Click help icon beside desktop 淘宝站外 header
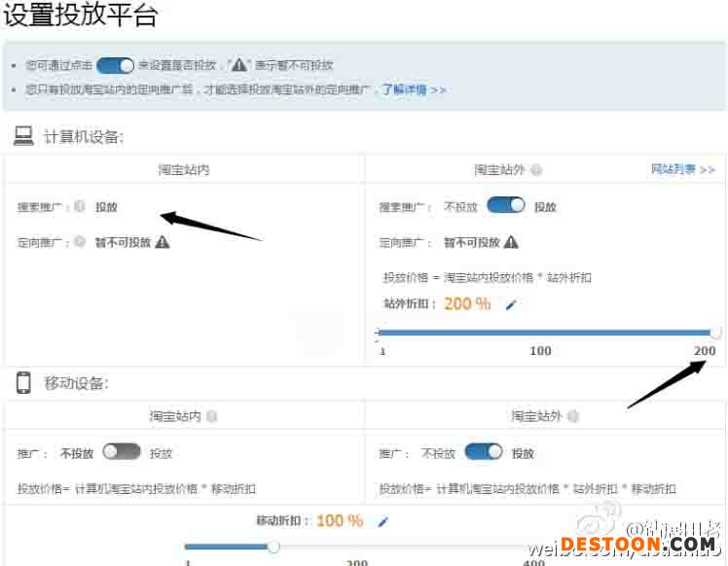Screen dimensions: 728x566 click(537, 170)
